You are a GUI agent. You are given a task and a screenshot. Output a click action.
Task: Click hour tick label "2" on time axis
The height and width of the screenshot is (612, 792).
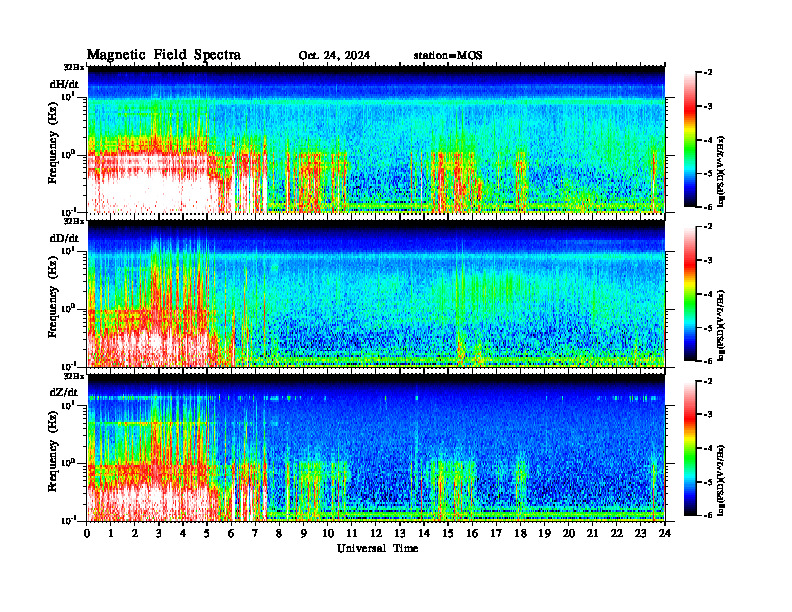pos(135,533)
